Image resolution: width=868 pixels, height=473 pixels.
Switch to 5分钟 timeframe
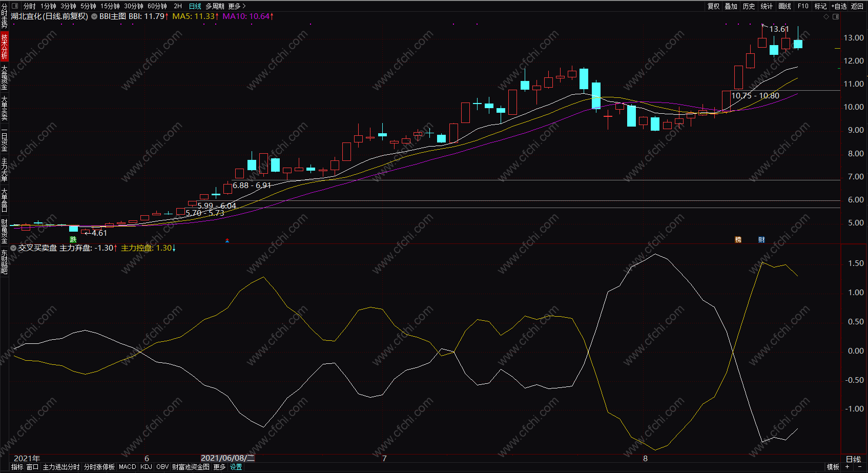tap(88, 6)
